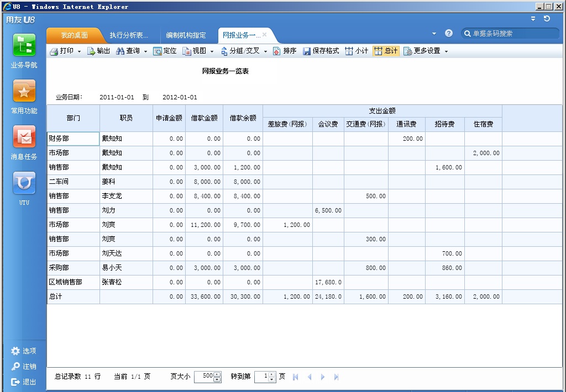The width and height of the screenshot is (566, 392).
Task: Click the 差旅费(网报) column header
Action: pos(287,124)
